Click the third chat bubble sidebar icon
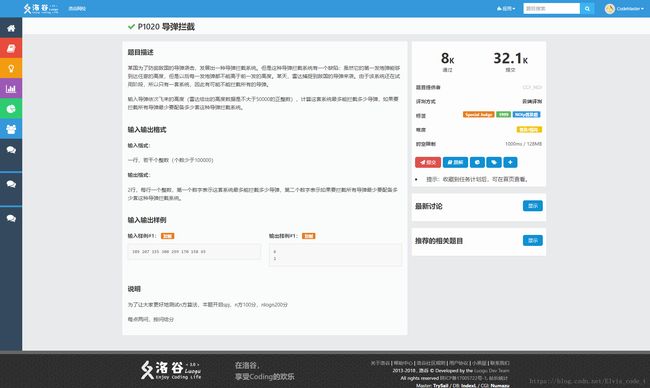The width and height of the screenshot is (650, 388). tap(11, 218)
